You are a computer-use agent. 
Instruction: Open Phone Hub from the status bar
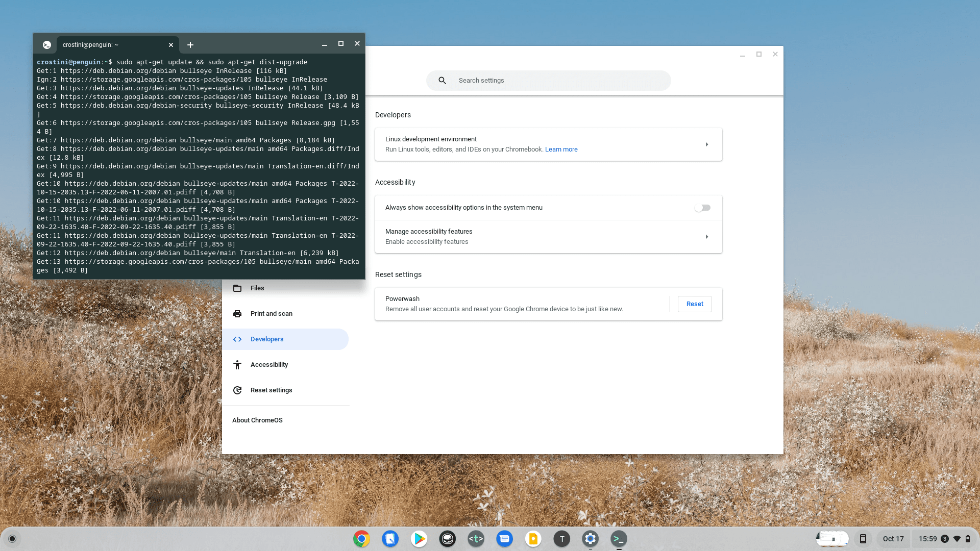(x=863, y=538)
